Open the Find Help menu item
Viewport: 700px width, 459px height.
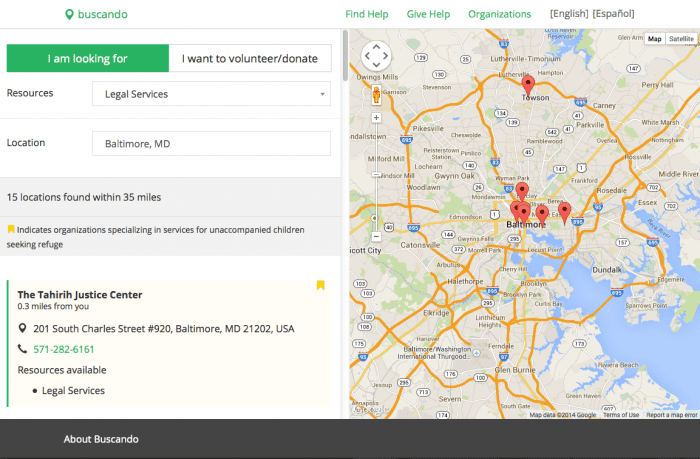pyautogui.click(x=366, y=15)
